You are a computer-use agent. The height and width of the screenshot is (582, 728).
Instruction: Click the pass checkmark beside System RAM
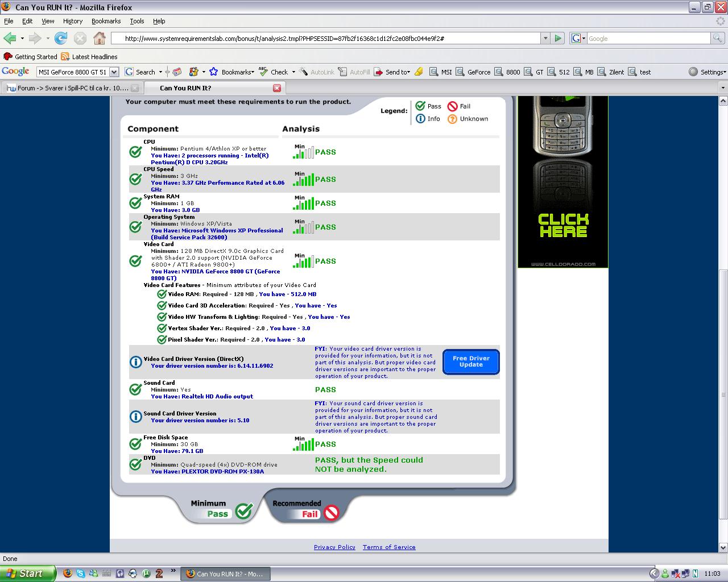tap(135, 203)
